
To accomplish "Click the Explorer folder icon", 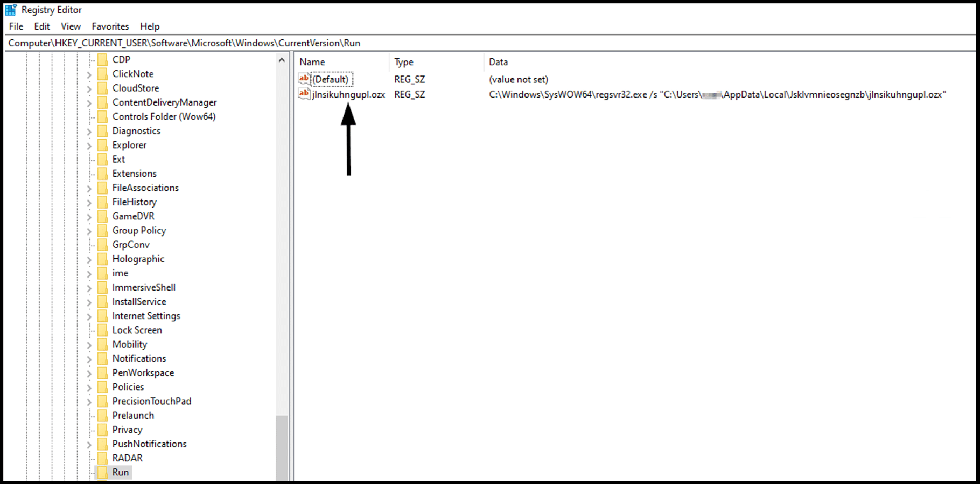I will (102, 145).
